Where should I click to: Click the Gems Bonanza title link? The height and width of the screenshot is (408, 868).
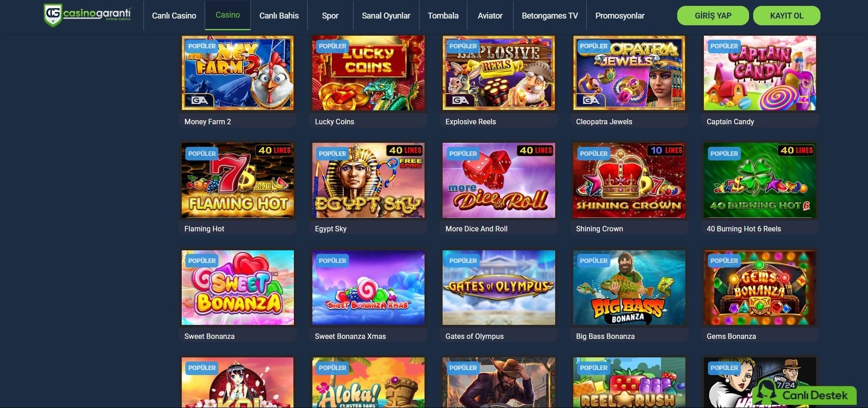tap(731, 336)
